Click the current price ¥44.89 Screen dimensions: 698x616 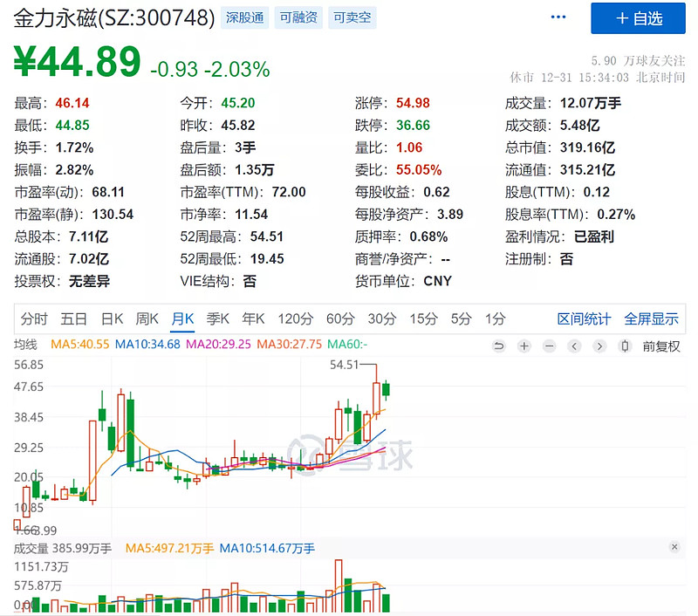77,61
